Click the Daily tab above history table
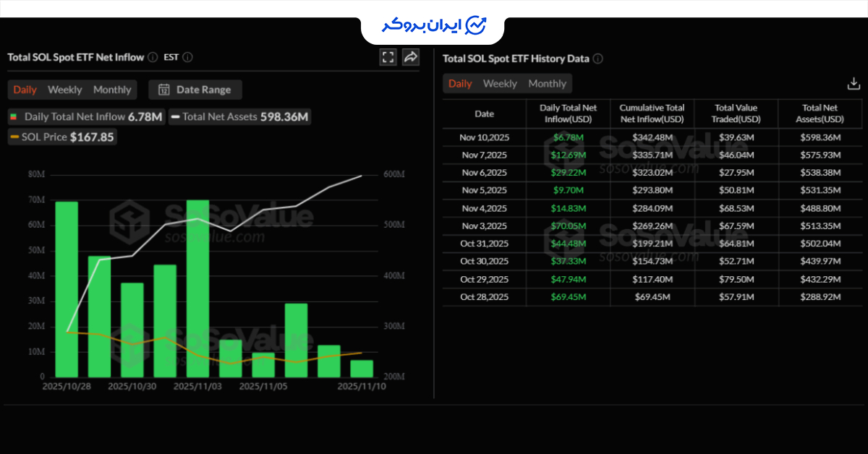The image size is (868, 454). click(x=460, y=84)
